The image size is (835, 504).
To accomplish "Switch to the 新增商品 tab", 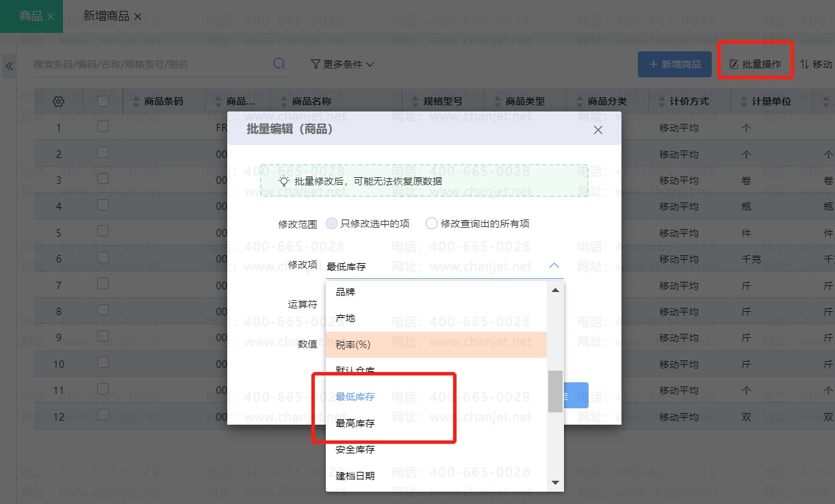I will tap(106, 16).
